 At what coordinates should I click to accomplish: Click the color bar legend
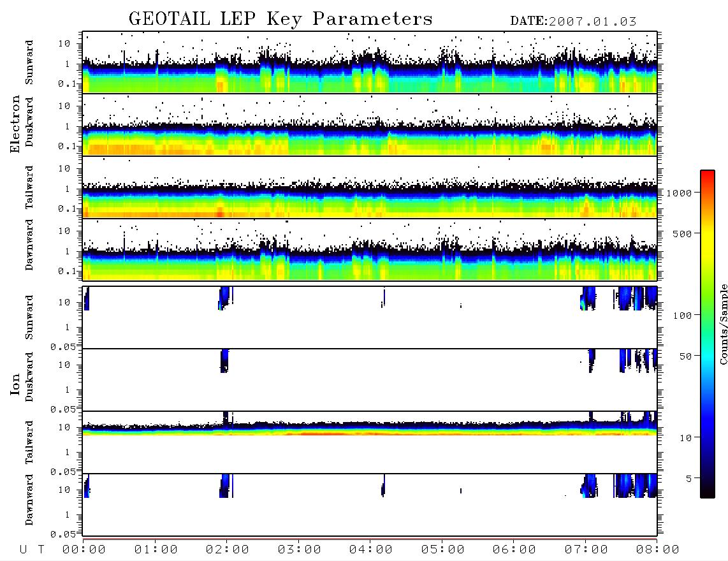(x=708, y=334)
